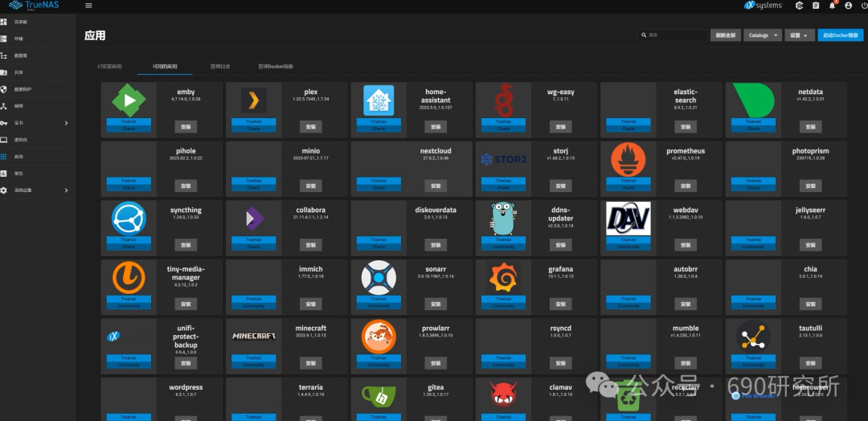Click the emby app logo

[129, 100]
